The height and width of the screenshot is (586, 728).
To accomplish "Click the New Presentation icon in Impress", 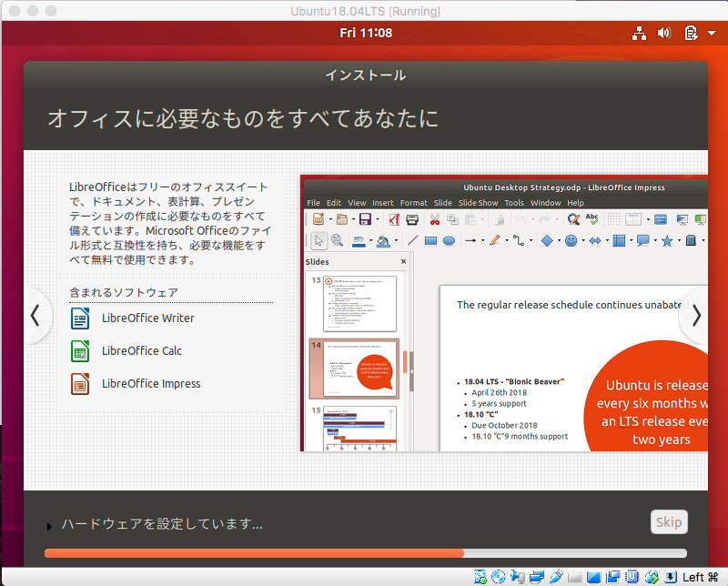I will point(319,219).
